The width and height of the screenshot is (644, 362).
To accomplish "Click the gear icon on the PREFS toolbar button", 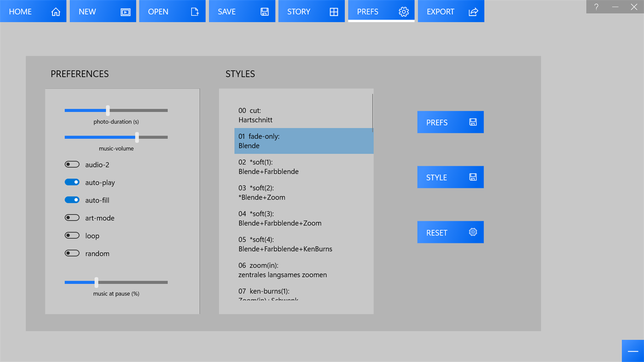I will 403,11.
